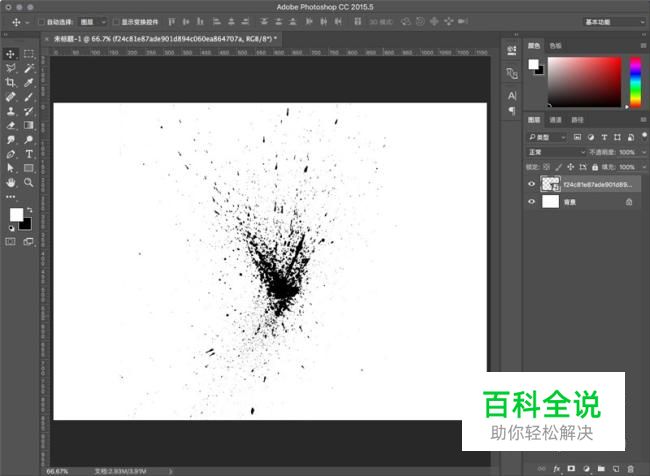Select the Path Selection tool
This screenshot has height=476, width=650.
point(10,168)
